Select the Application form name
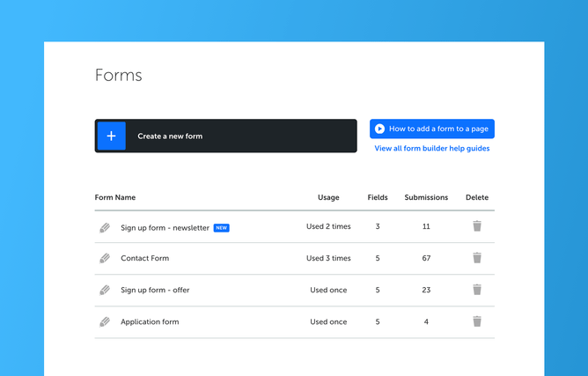 [150, 321]
